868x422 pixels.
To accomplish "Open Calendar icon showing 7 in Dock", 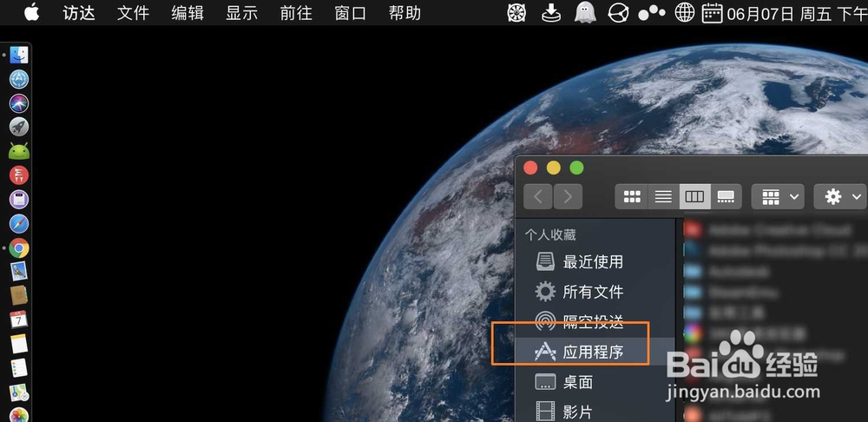I will [19, 320].
